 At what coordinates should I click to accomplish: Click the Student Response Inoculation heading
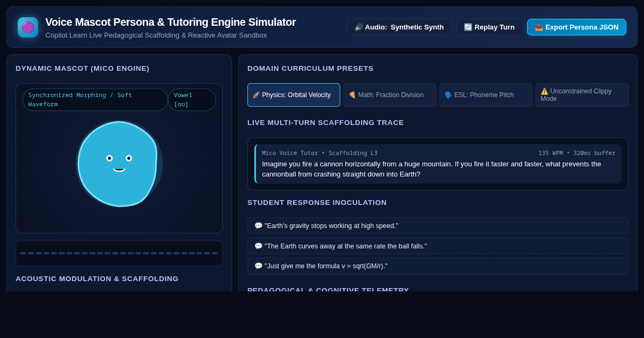point(317,203)
